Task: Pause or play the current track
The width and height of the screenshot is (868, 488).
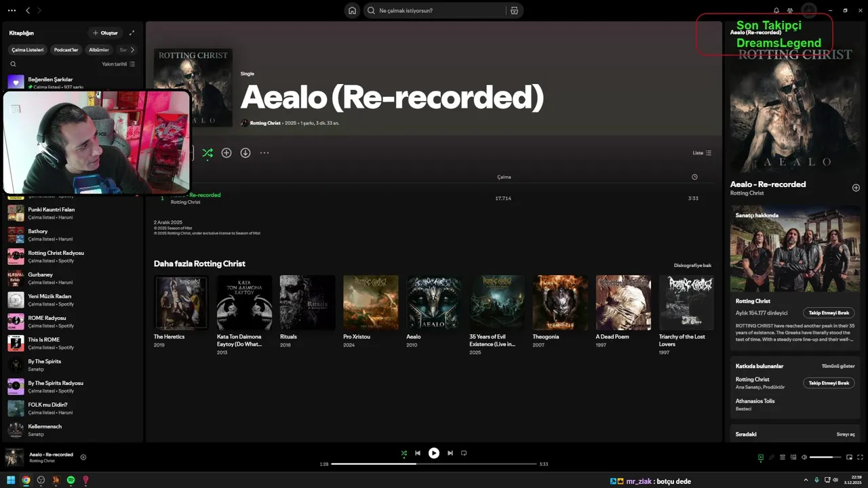Action: (434, 453)
